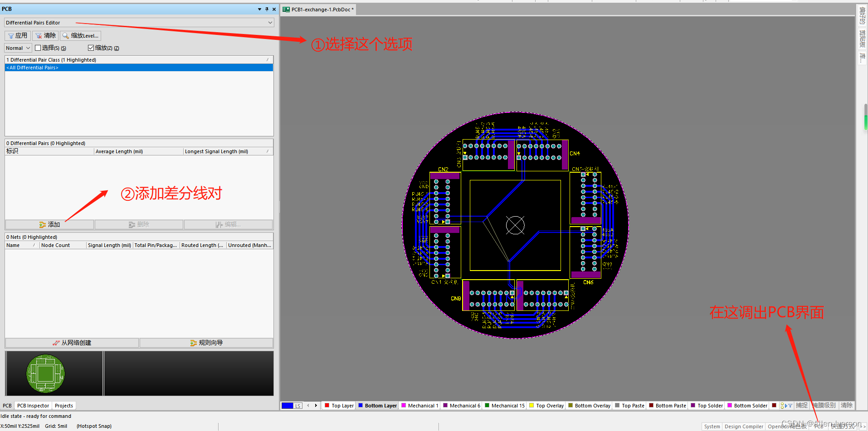Open the PCB panel options arrow menu
The image size is (868, 431).
(259, 9)
